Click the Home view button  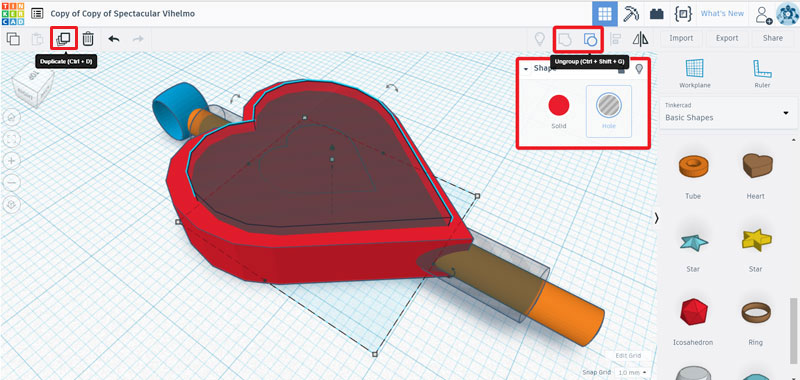tap(12, 117)
